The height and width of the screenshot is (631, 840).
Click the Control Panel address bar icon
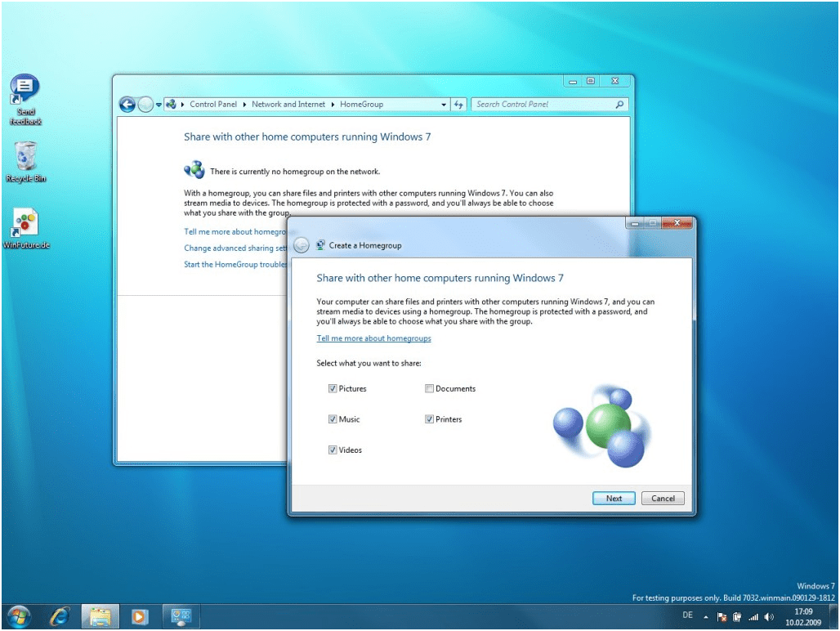pos(171,105)
